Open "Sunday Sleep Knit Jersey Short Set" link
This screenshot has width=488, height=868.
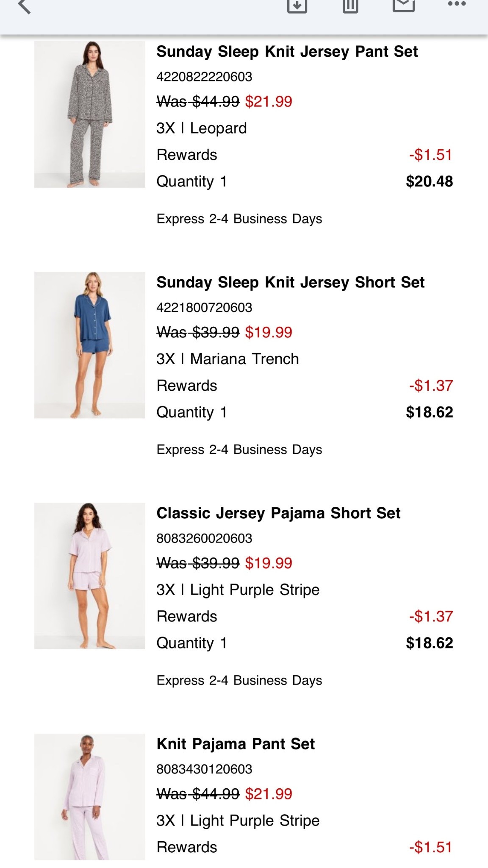291,283
